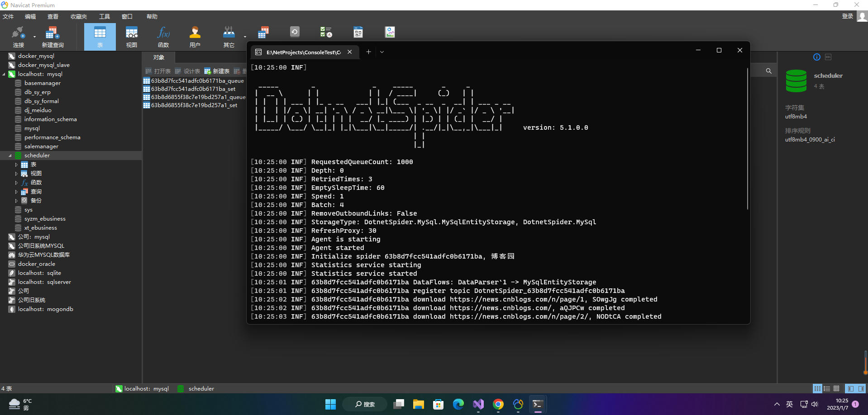Screen dimensions: 868x415
Task: Open the 帮助 (Help) menu
Action: pyautogui.click(x=152, y=17)
